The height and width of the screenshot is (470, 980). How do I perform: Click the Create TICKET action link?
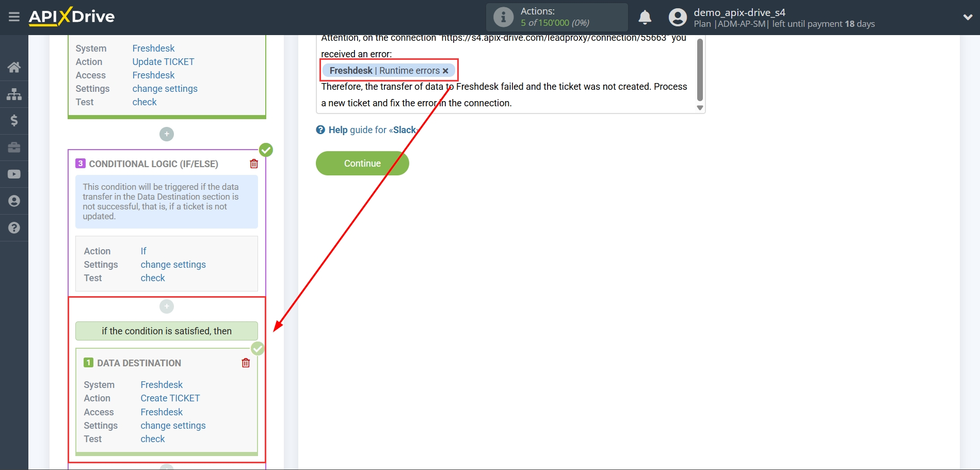170,398
